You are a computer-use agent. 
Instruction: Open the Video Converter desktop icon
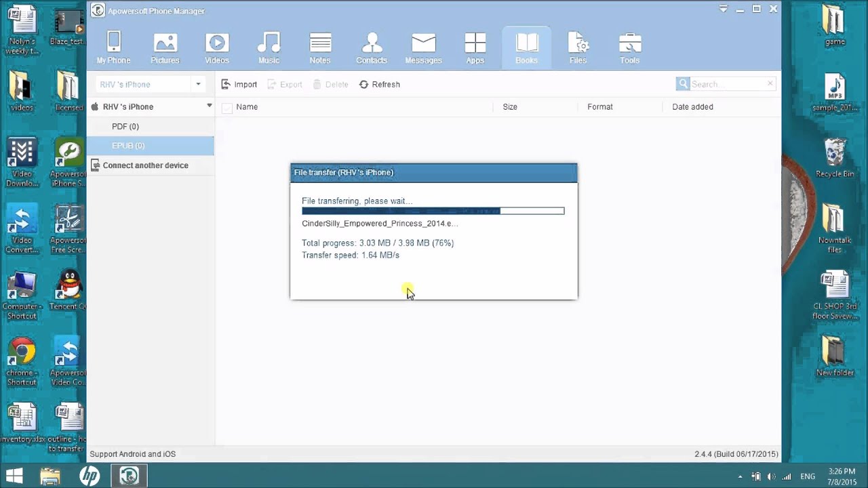point(22,230)
